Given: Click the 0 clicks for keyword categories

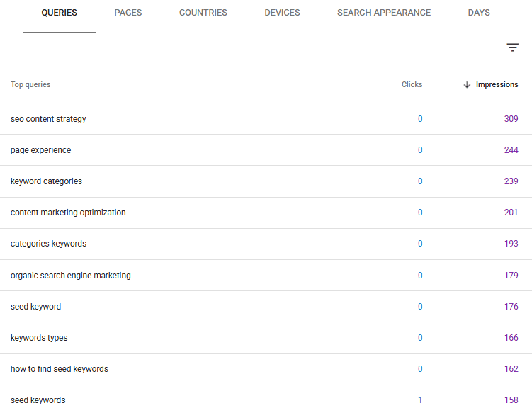Looking at the screenshot, I should (420, 181).
